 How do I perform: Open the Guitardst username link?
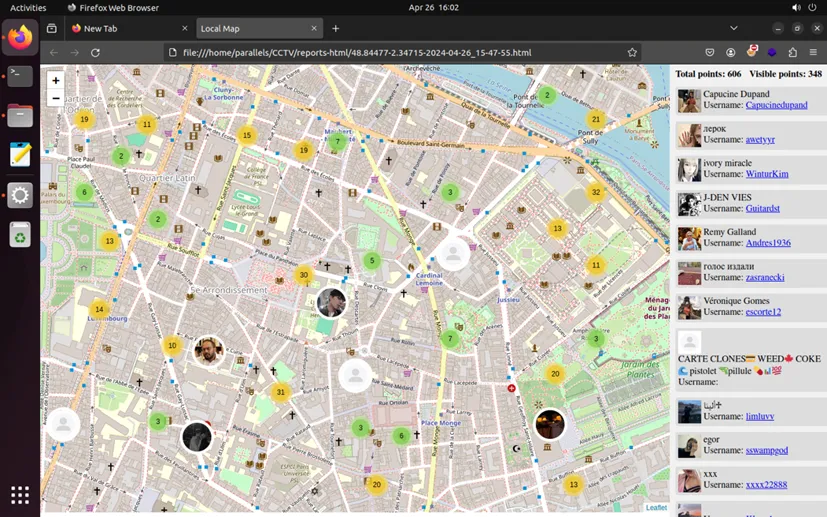point(762,208)
